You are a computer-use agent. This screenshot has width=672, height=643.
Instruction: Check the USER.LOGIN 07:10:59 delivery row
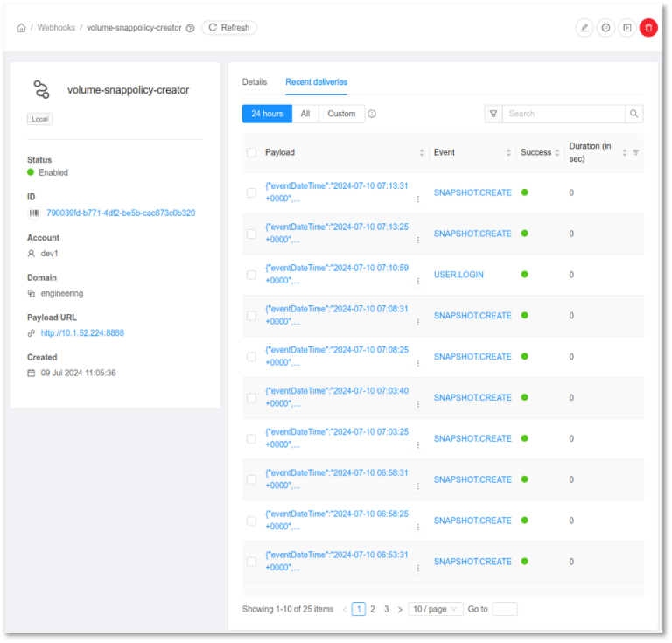[252, 275]
